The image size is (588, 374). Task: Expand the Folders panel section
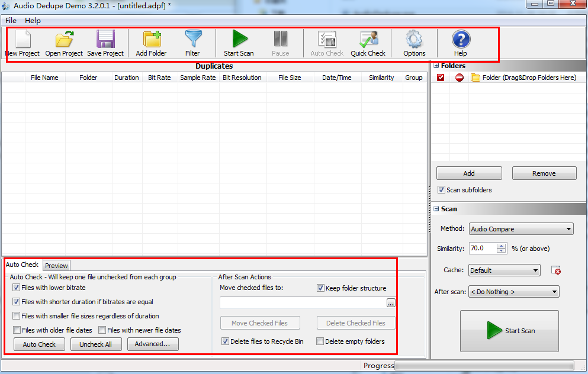pyautogui.click(x=436, y=66)
